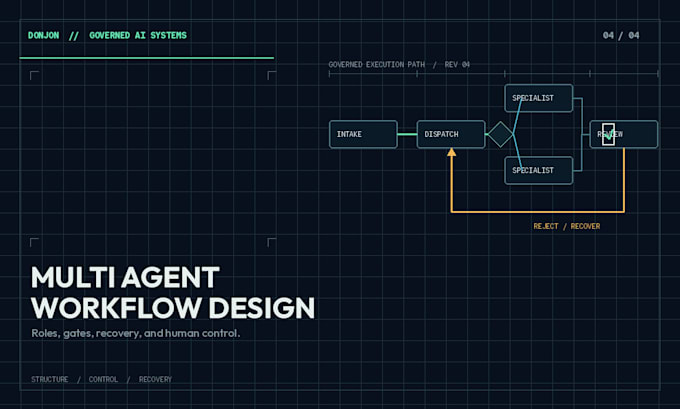Image resolution: width=680 pixels, height=409 pixels.
Task: Click the RECOVERY footer label
Action: point(155,380)
